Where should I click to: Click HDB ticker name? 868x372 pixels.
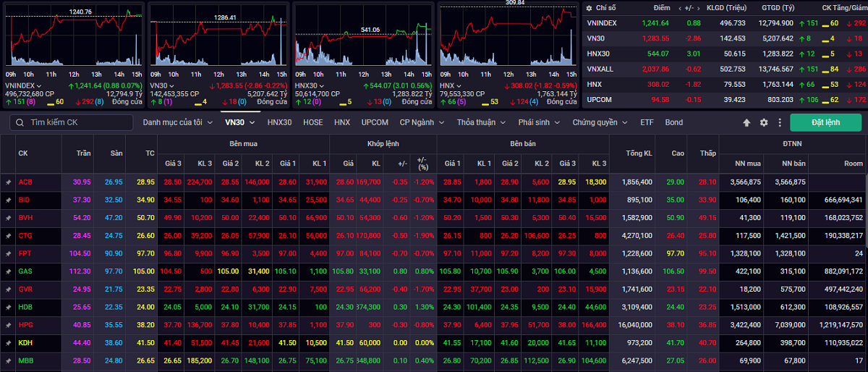tap(25, 306)
